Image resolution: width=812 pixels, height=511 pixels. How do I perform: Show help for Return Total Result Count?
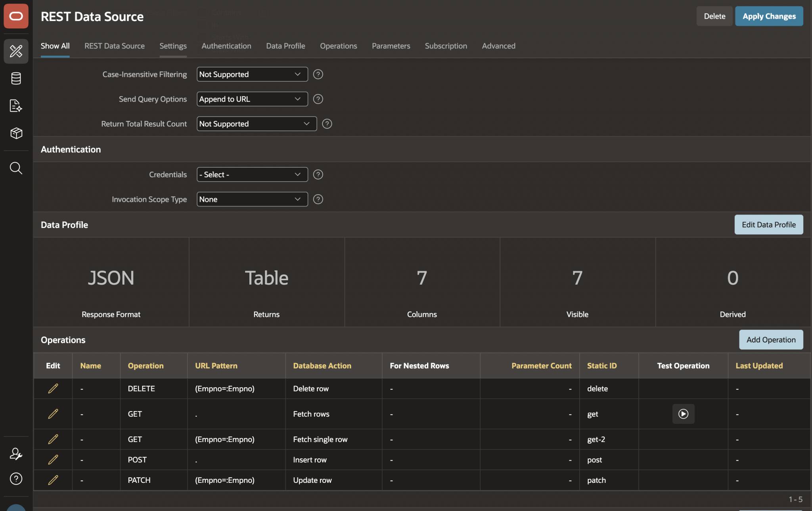point(327,124)
